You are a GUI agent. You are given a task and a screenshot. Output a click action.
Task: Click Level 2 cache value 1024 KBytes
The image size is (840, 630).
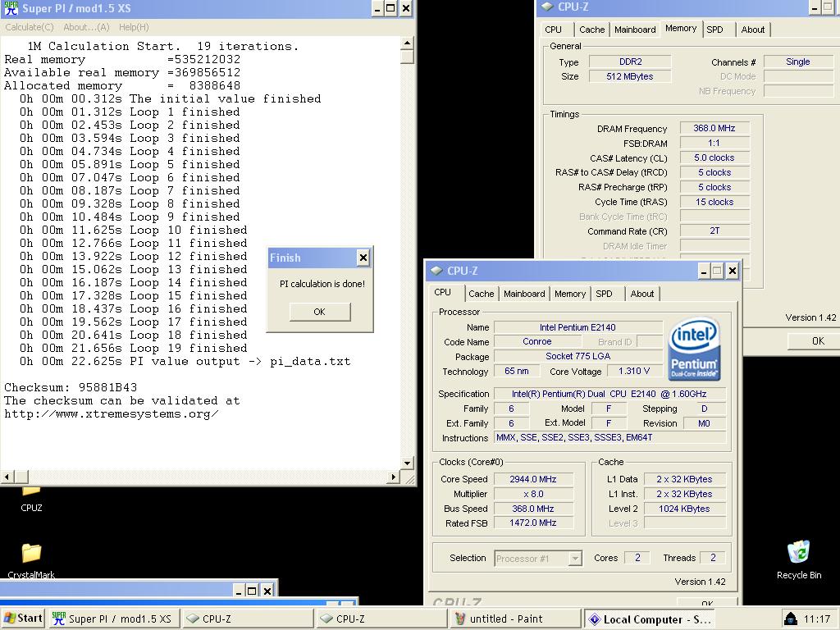pyautogui.click(x=685, y=509)
